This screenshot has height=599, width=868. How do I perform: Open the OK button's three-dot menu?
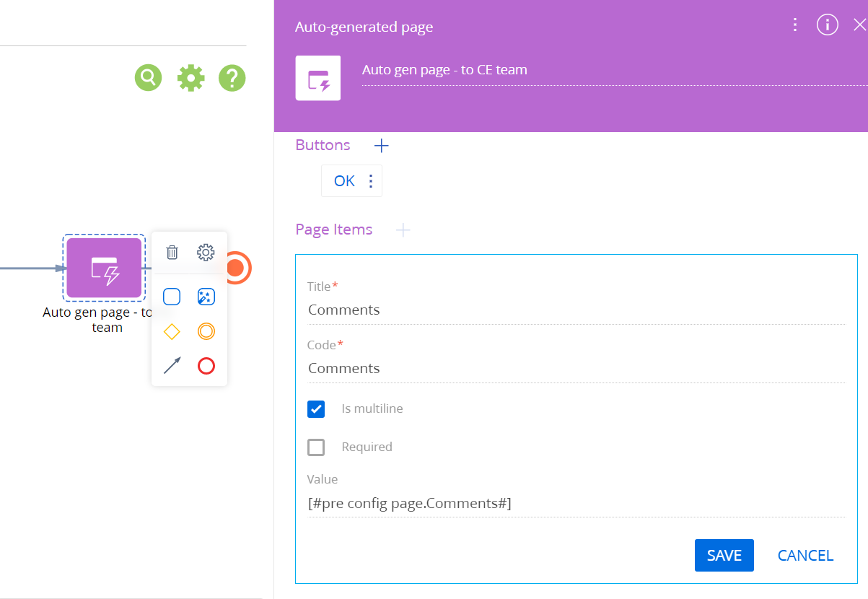[x=371, y=181]
